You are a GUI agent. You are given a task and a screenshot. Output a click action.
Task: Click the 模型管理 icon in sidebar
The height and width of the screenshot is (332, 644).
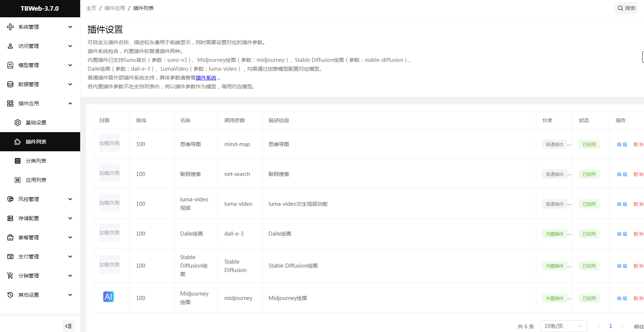click(10, 65)
